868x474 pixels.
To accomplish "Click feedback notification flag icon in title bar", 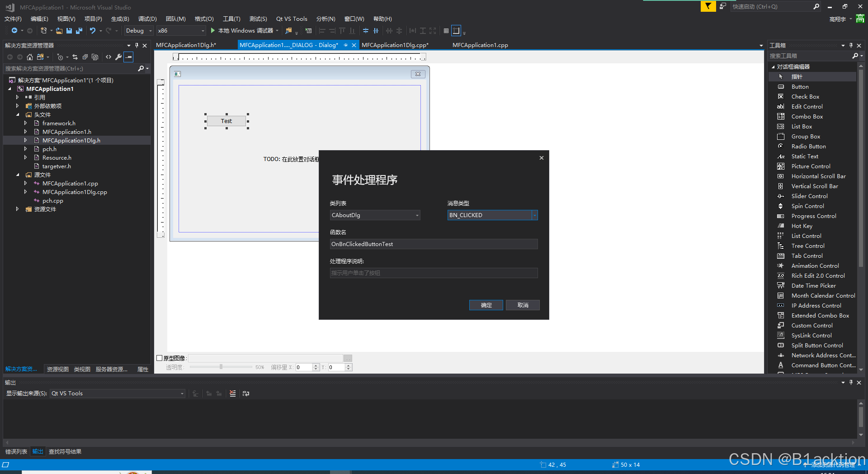I will (x=708, y=6).
